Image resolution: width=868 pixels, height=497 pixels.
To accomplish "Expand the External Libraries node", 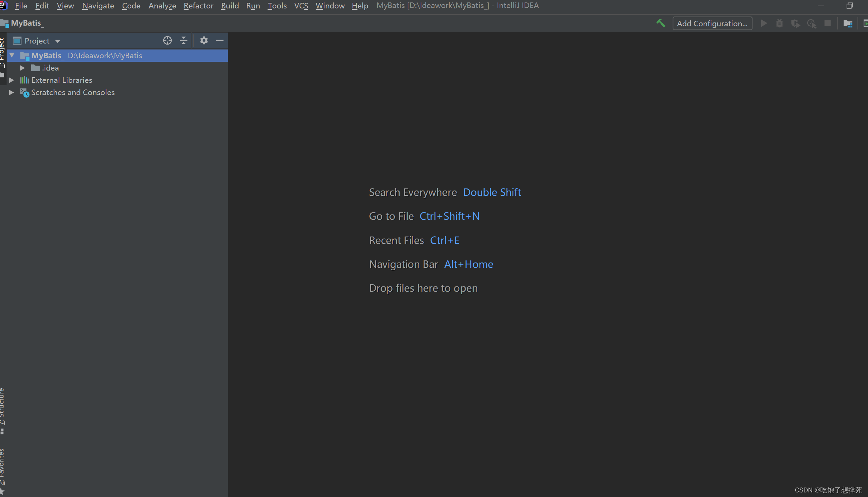I will click(11, 80).
